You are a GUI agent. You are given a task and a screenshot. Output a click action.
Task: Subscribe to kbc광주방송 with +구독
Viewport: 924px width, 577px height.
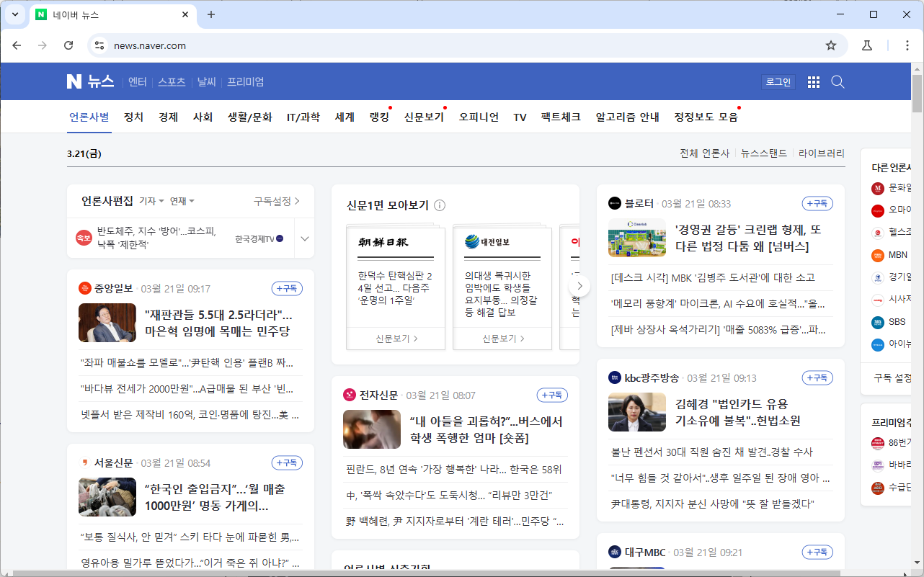click(817, 377)
